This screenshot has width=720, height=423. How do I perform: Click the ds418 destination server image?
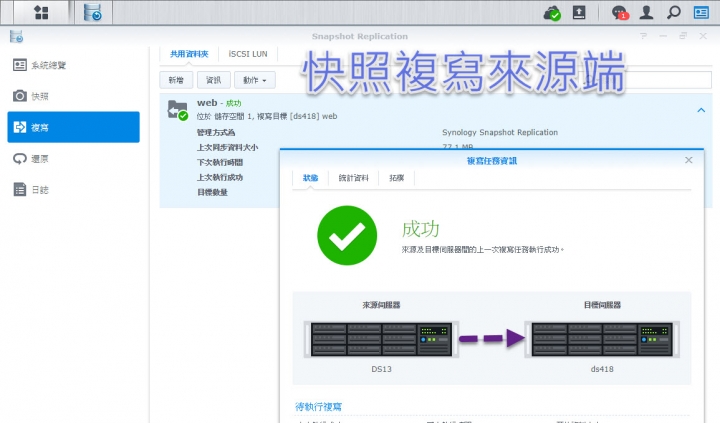point(602,339)
